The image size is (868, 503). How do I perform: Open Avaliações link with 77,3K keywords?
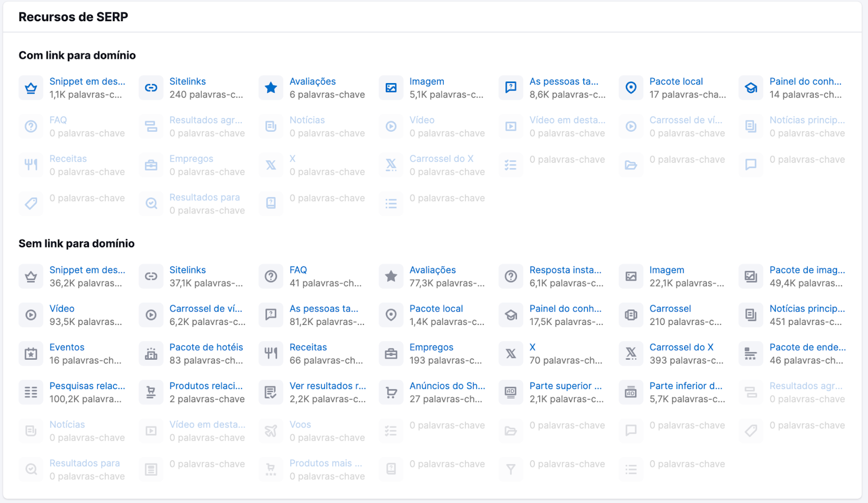pos(432,270)
